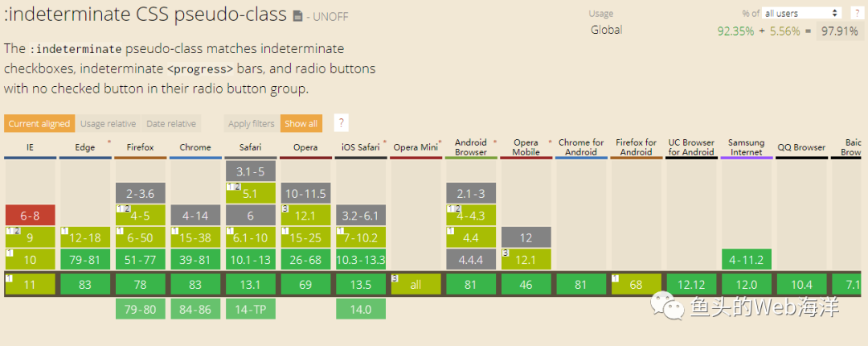Viewport: 868px width, 346px height.
Task: Click the Samsung Internet column header
Action: tap(746, 147)
